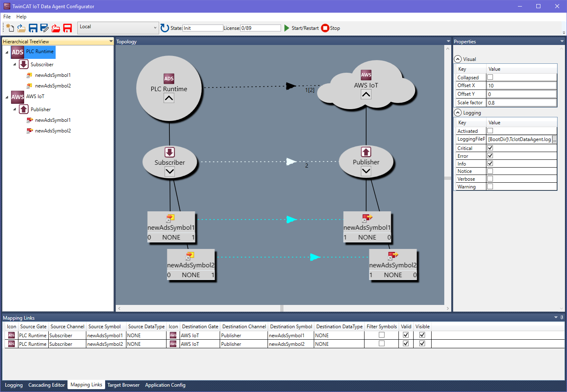Toggle Filter Symbols for newAdsSymbol1 mapping row

(382, 335)
